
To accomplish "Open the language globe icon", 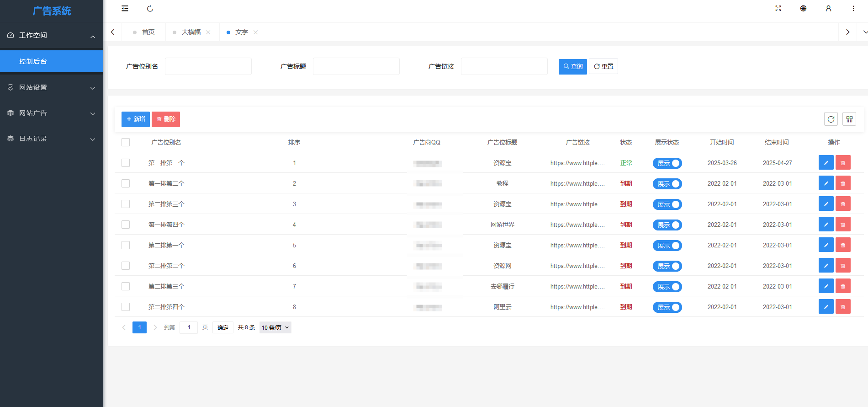I will (803, 8).
